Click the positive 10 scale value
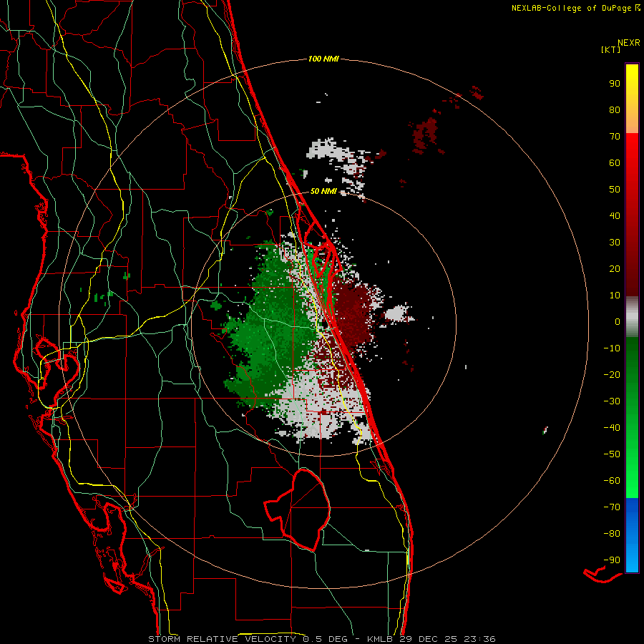 (x=615, y=296)
